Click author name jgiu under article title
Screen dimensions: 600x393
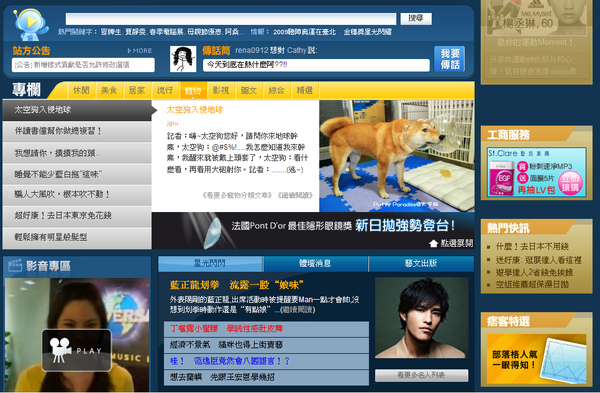click(173, 123)
